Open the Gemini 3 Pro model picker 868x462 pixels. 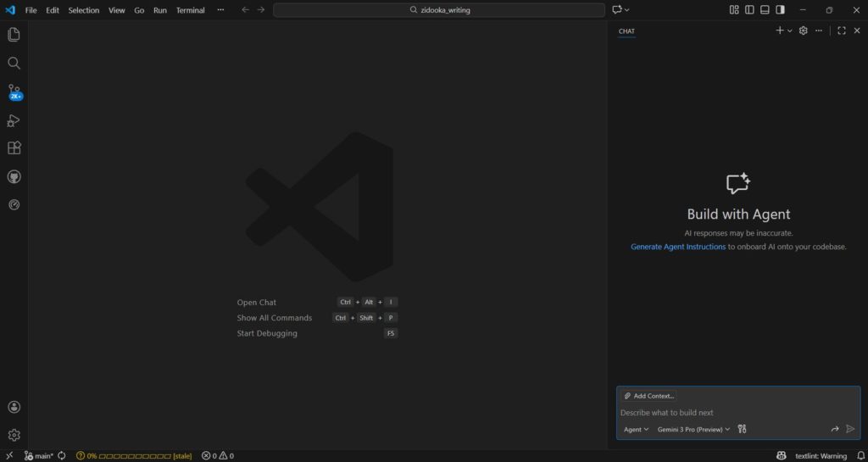693,430
